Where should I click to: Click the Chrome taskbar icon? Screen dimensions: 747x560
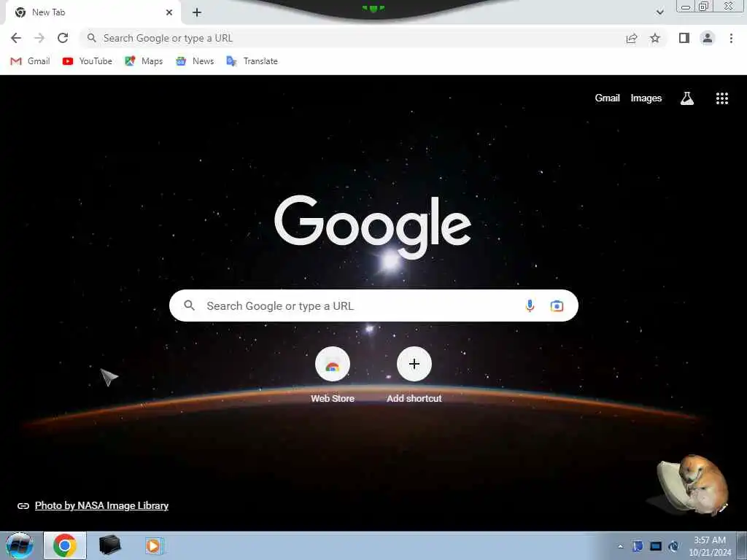click(x=65, y=545)
